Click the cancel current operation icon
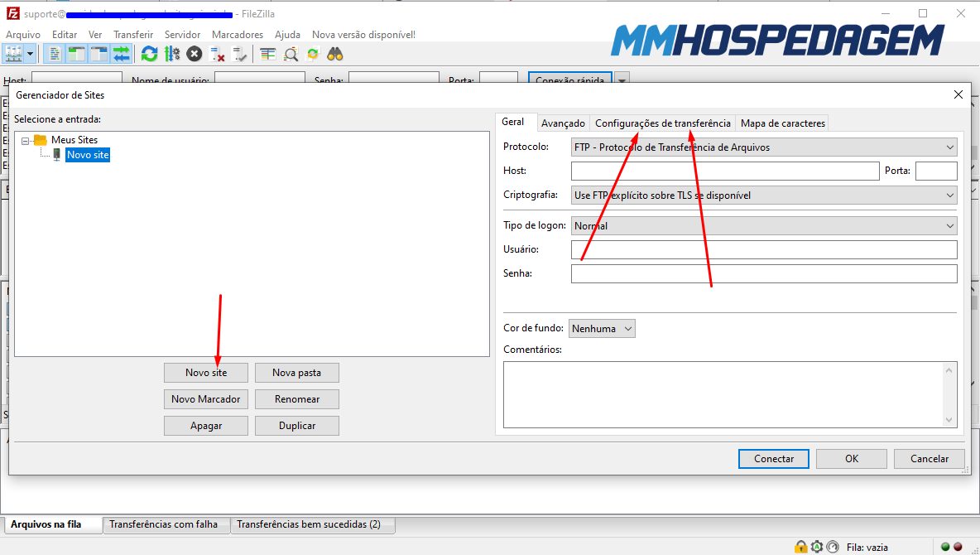Screen dimensions: 980x555 point(195,55)
